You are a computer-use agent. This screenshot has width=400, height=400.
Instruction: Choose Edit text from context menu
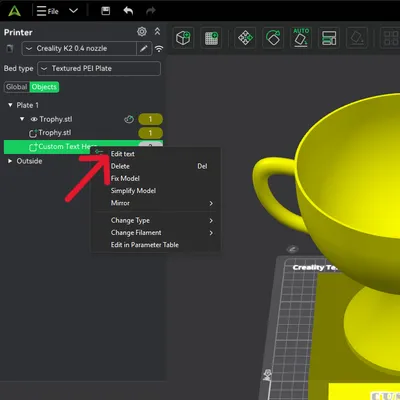tap(122, 154)
